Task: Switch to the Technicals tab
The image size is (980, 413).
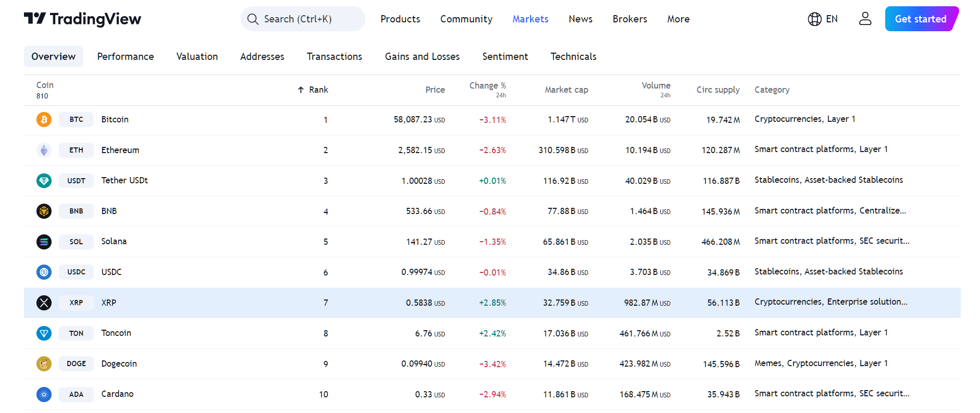Action: (573, 56)
